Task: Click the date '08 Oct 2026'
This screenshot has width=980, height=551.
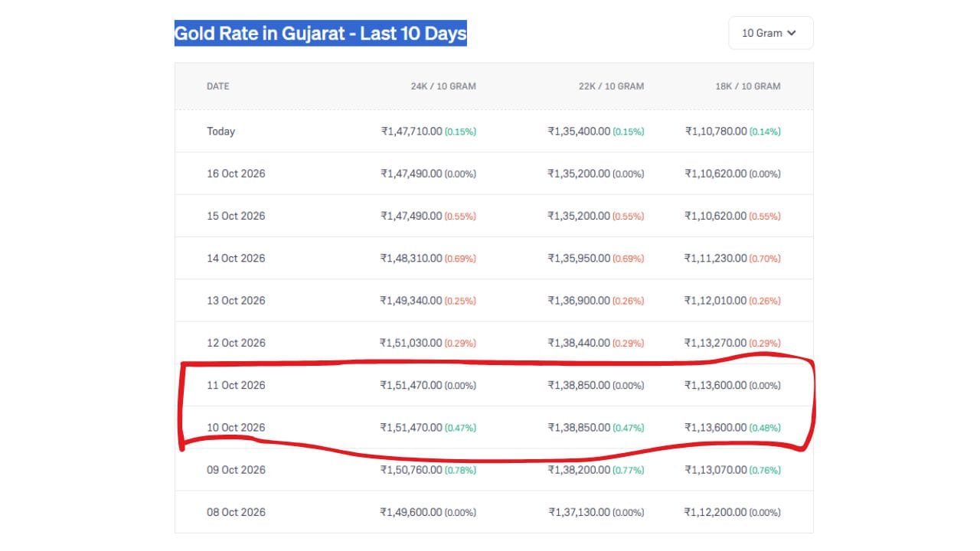Action: 236,512
